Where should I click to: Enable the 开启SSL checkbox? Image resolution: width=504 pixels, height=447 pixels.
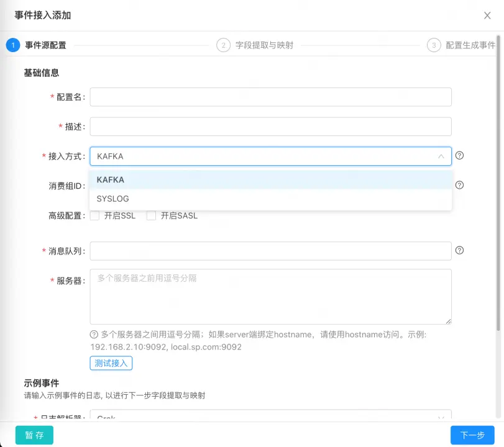(95, 216)
